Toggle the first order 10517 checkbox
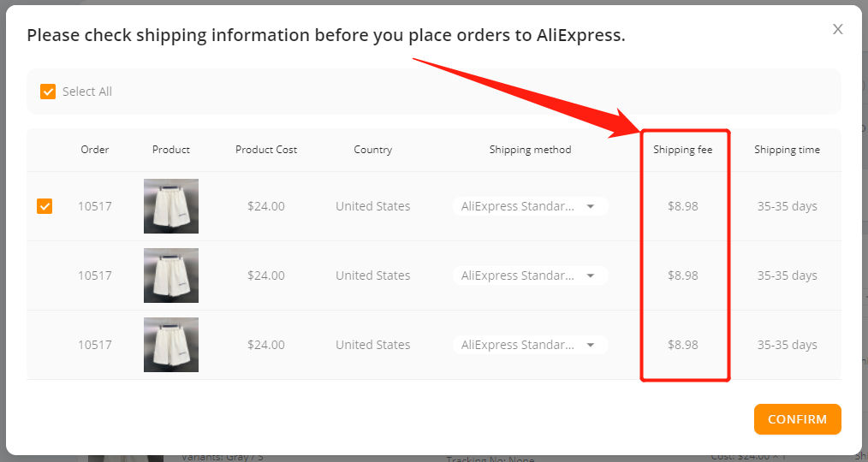Image resolution: width=868 pixels, height=462 pixels. (x=45, y=206)
